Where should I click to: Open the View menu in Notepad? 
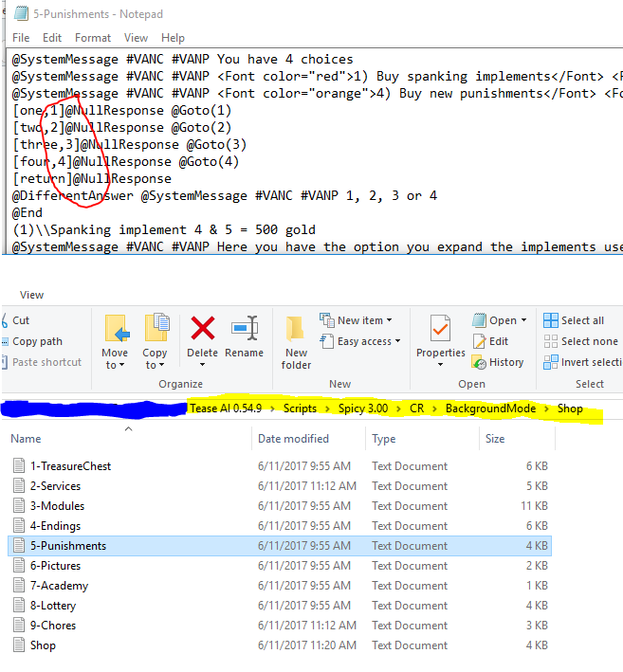coord(136,38)
